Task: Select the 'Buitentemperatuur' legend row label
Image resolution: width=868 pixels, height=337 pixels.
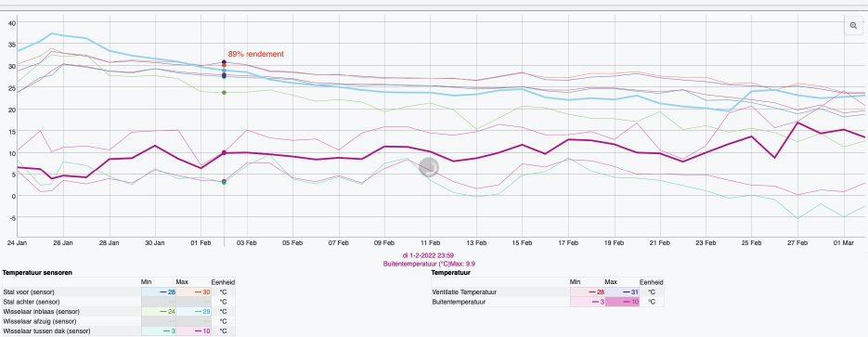Action: click(x=458, y=302)
